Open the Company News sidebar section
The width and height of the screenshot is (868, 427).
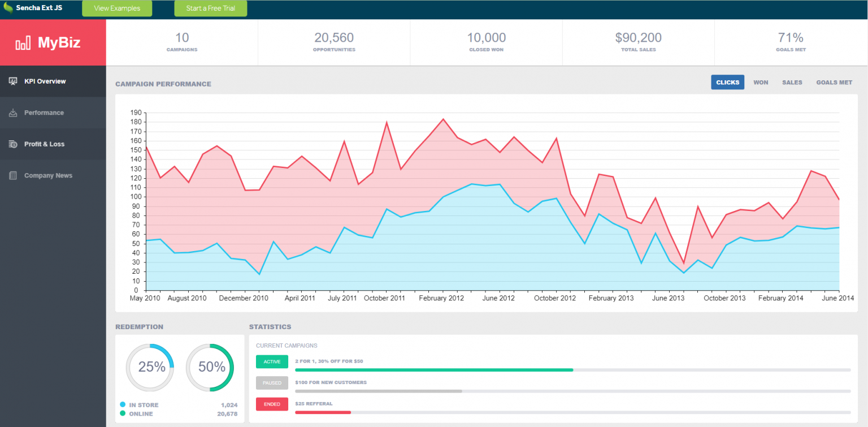pyautogui.click(x=48, y=176)
